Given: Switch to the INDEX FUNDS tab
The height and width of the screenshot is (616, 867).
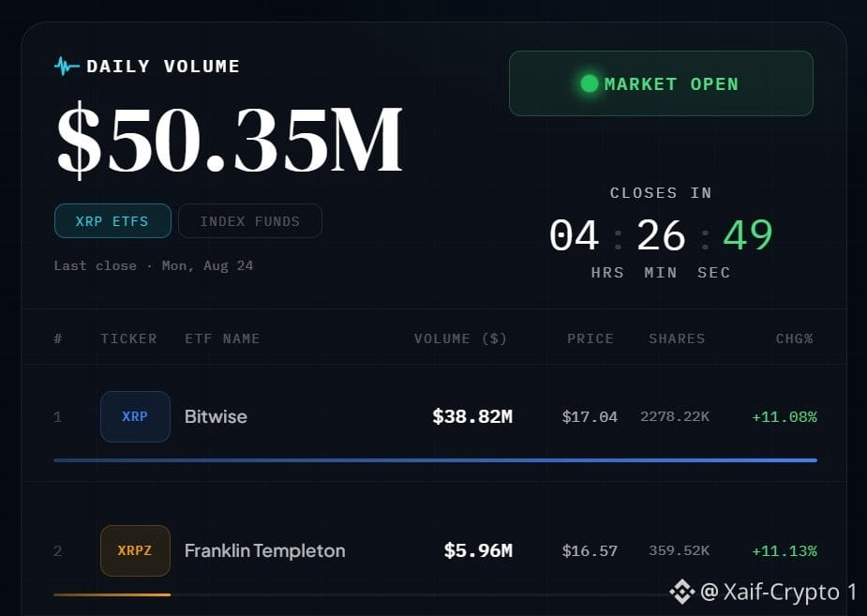Looking at the screenshot, I should click(x=250, y=221).
